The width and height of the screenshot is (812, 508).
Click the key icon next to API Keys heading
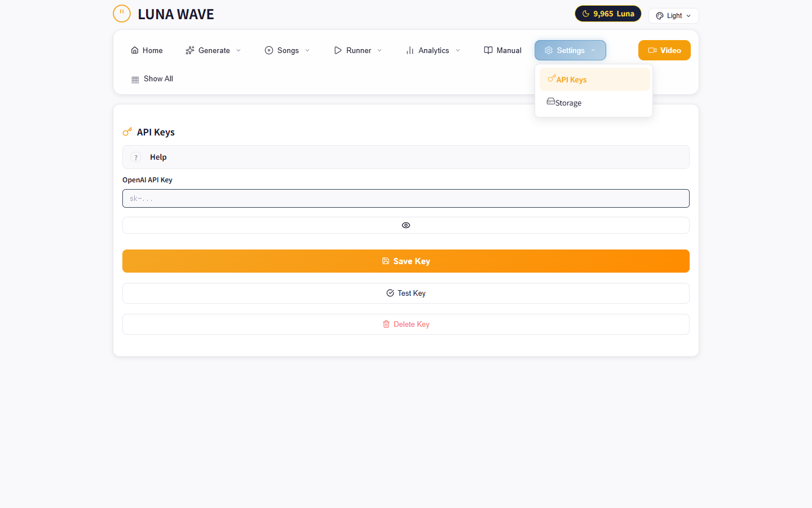[126, 131]
